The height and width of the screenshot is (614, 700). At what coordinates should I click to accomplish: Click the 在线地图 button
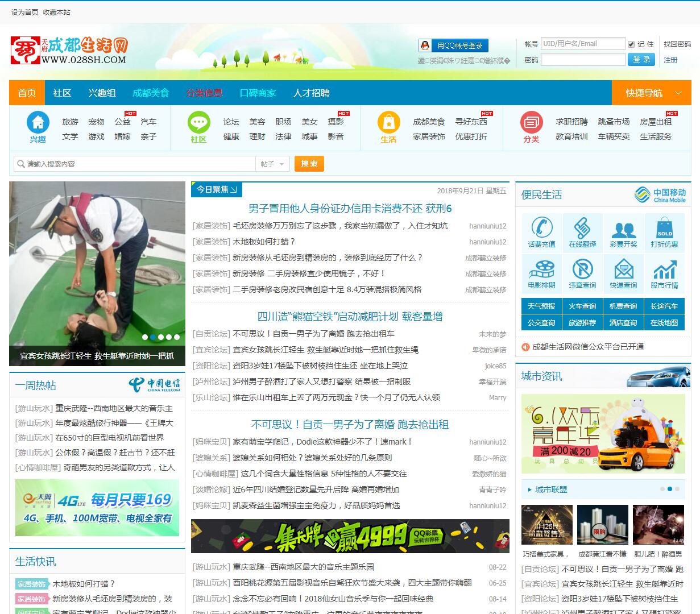664,322
